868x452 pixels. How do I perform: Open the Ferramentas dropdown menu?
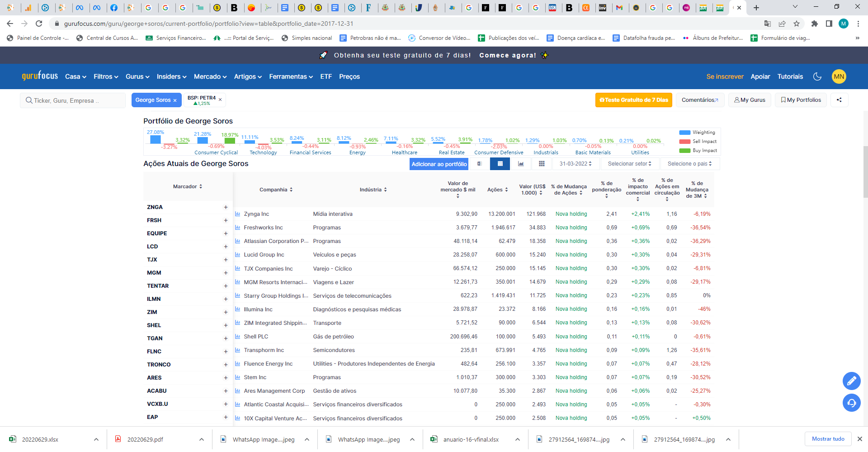tap(291, 76)
